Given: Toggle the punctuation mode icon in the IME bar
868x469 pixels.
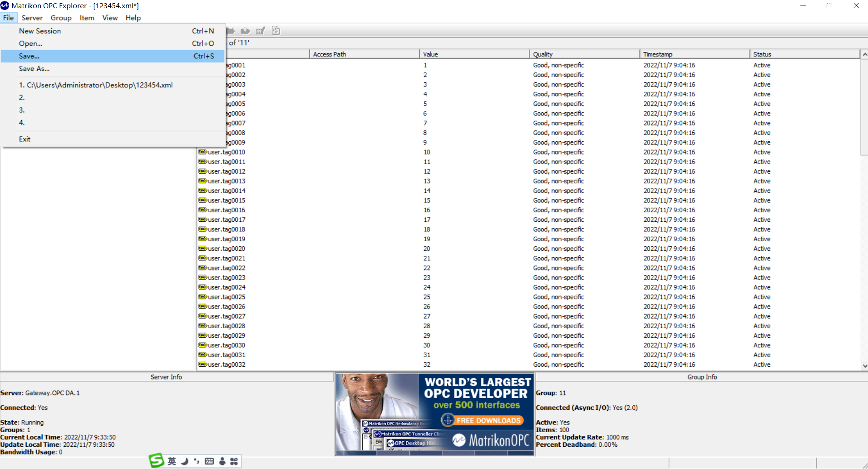Looking at the screenshot, I should [197, 461].
